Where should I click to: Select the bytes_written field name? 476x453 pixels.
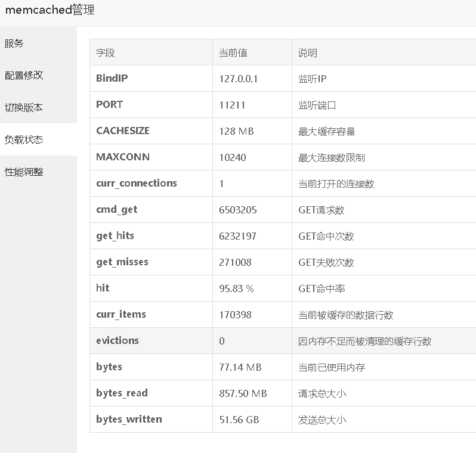pyautogui.click(x=129, y=419)
